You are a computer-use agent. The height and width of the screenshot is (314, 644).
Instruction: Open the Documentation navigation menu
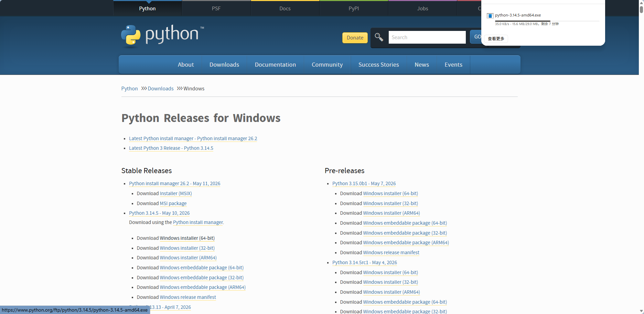pos(275,65)
